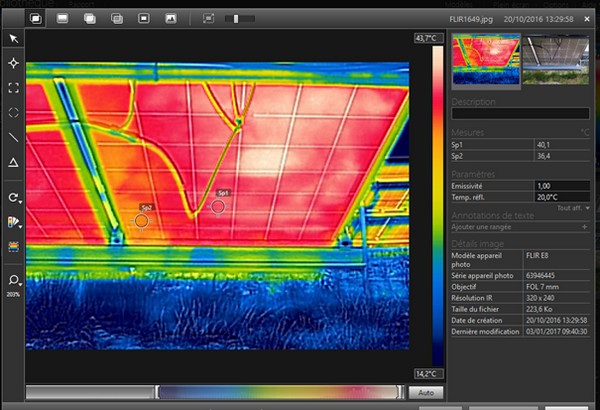Select the arrow selection tool
The image size is (600, 410).
click(14, 39)
